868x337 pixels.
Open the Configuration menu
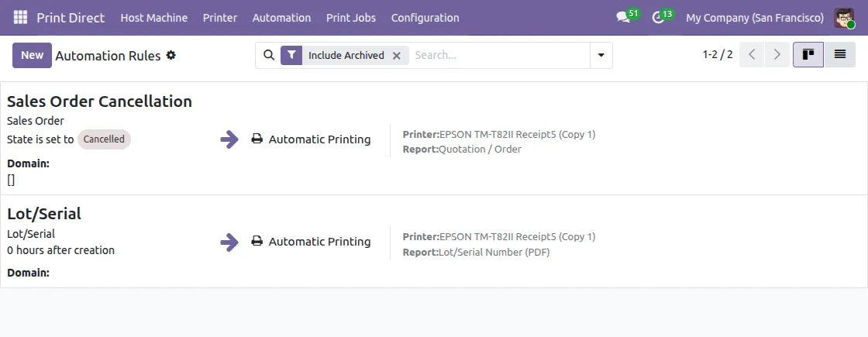[425, 17]
